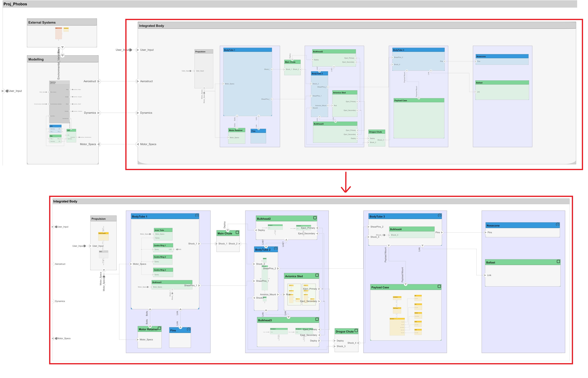Click the enlarged Drogue Chute title text
Screen dimensions: 588x378
click(x=345, y=331)
